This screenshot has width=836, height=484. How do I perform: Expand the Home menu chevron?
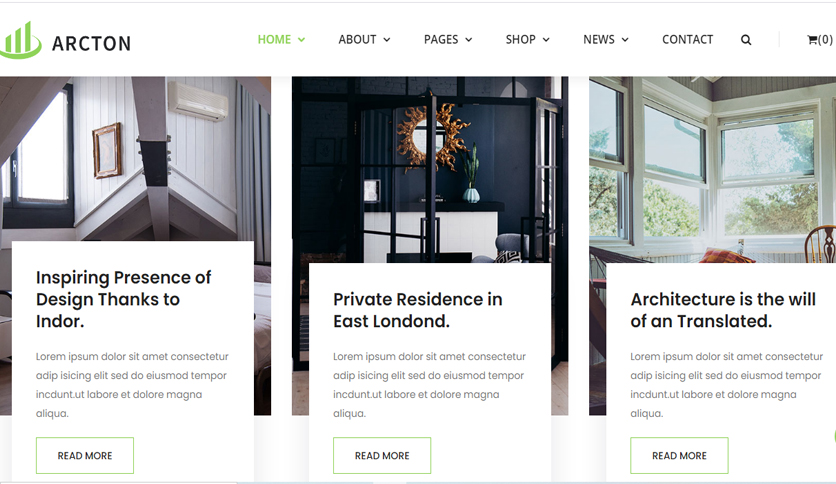click(x=301, y=40)
